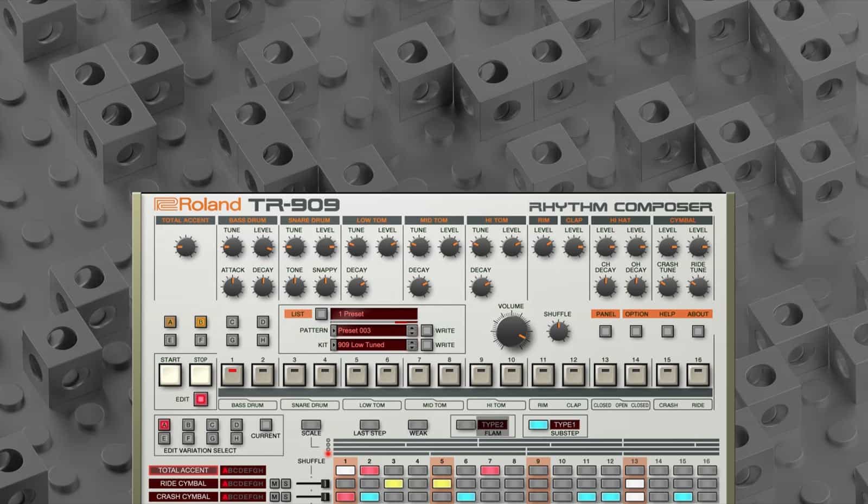868x504 pixels.
Task: Toggle the red EDIT button
Action: [x=201, y=399]
